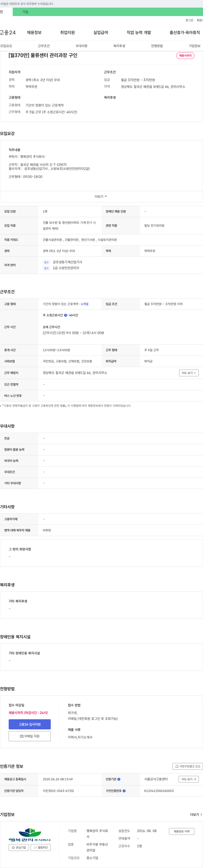Select the 설립연도 value 2016. 08. 08
The width and height of the screenshot is (203, 868).
[x=147, y=831]
